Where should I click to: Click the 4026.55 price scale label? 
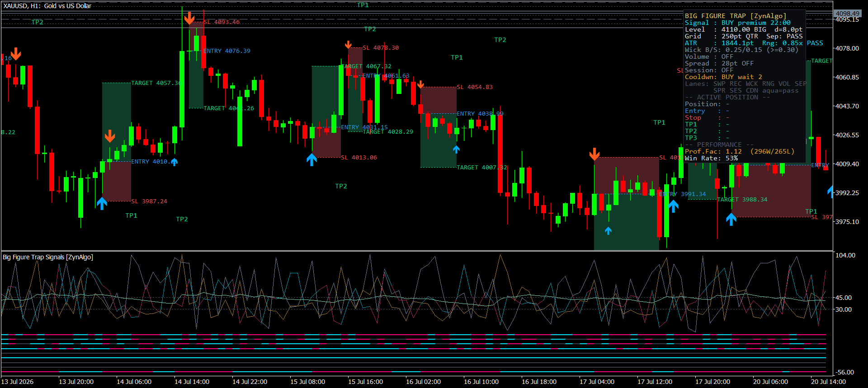pyautogui.click(x=847, y=135)
